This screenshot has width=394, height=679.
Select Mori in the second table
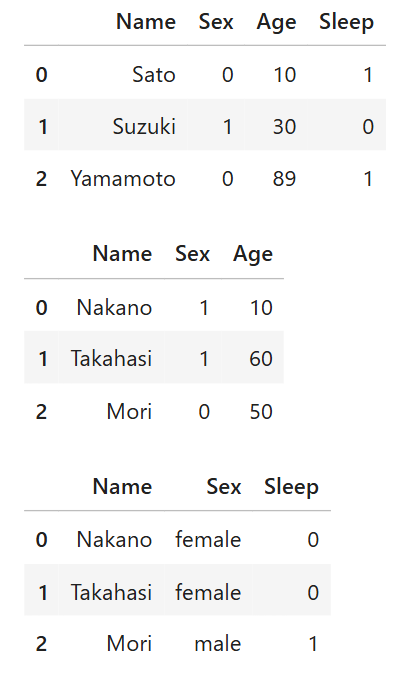129,411
